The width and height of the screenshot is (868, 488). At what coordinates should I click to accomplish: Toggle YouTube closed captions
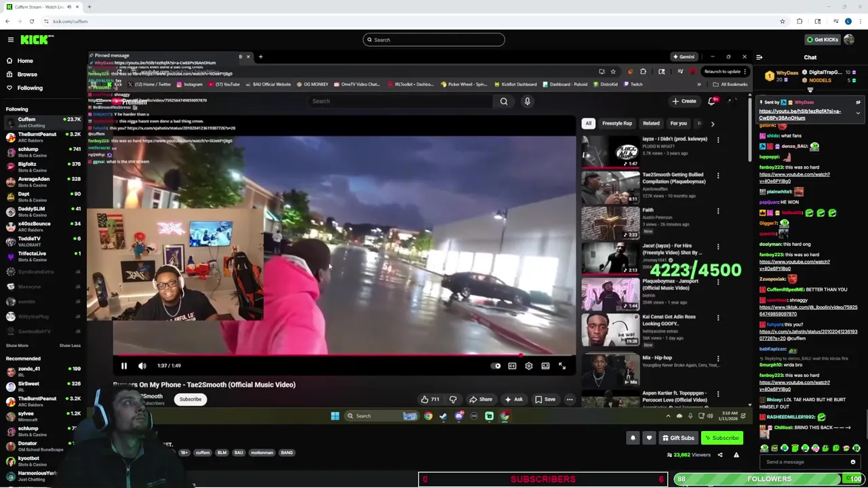(x=512, y=366)
